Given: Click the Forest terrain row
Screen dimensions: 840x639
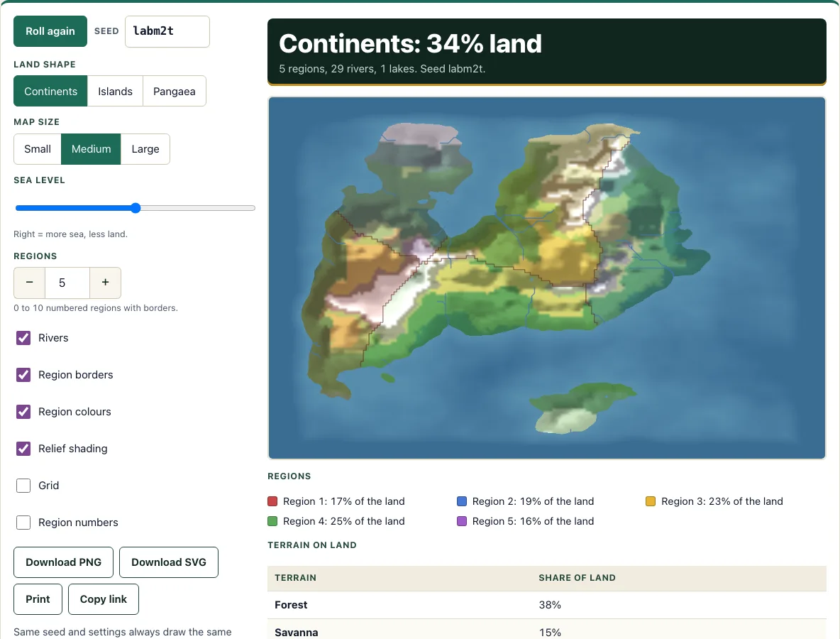Looking at the screenshot, I should point(547,605).
